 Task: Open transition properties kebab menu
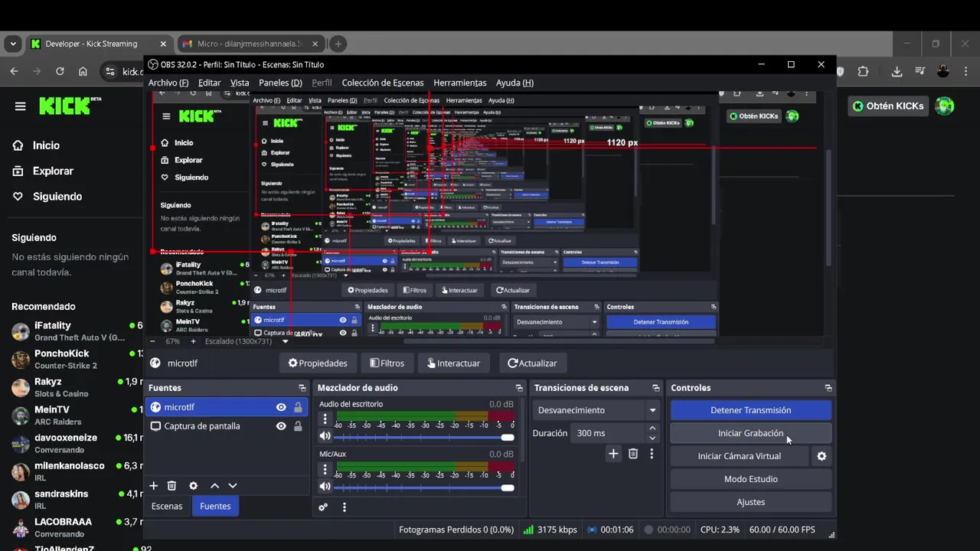coord(652,454)
